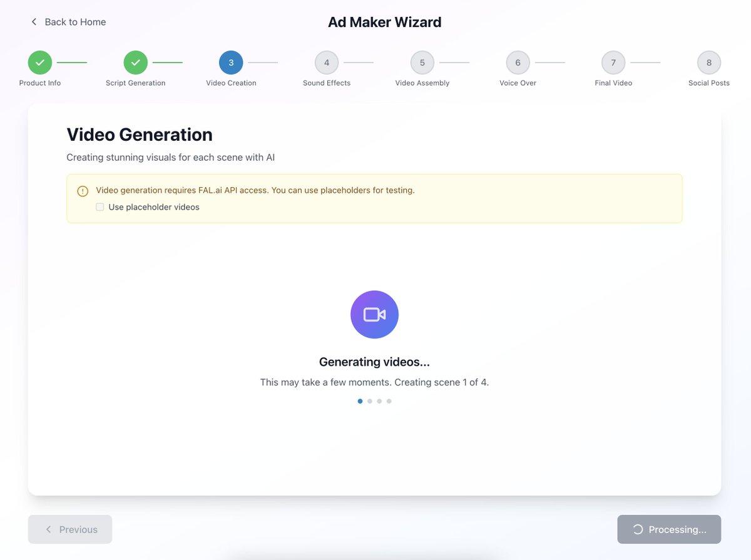Select the Voice Over step circle
This screenshot has height=560, width=751.
click(x=518, y=62)
